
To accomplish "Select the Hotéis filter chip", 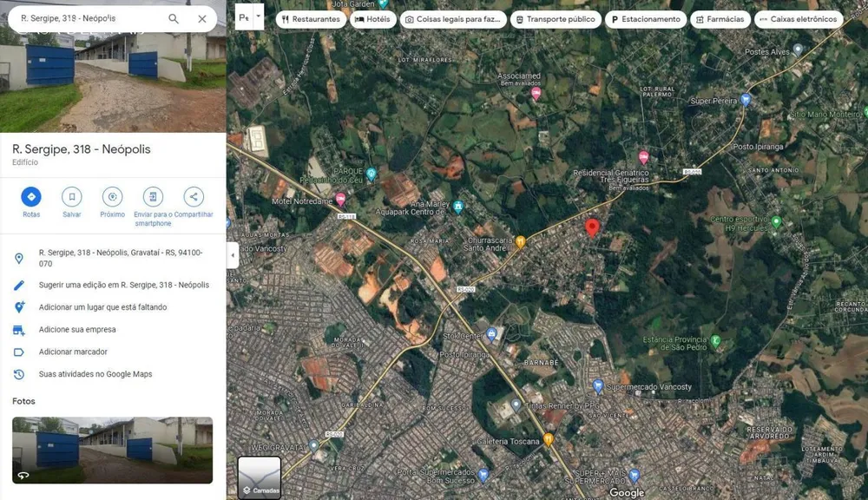I will [x=372, y=19].
